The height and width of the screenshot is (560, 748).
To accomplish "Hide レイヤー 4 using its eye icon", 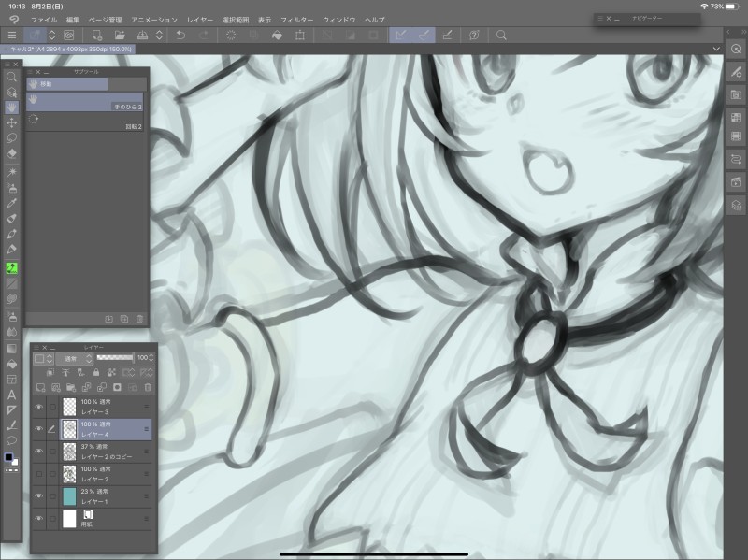I will tap(38, 429).
